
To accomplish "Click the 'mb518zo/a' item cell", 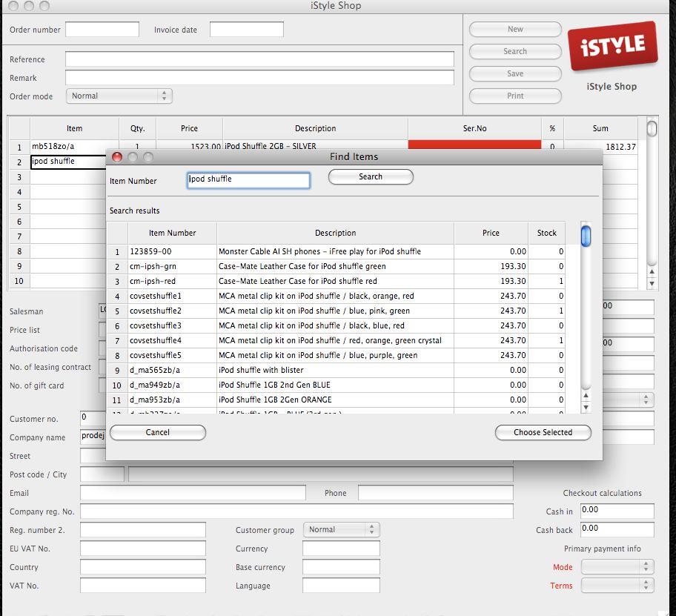I will 74,147.
